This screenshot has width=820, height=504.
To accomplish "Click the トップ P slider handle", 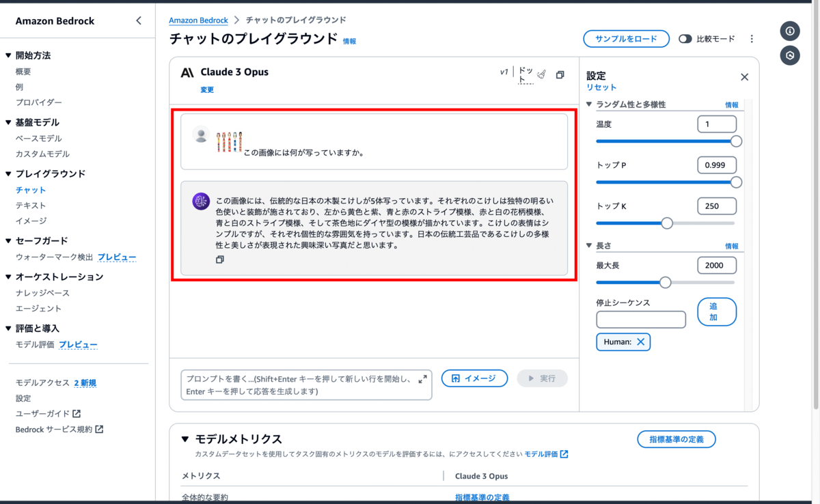I will point(736,182).
